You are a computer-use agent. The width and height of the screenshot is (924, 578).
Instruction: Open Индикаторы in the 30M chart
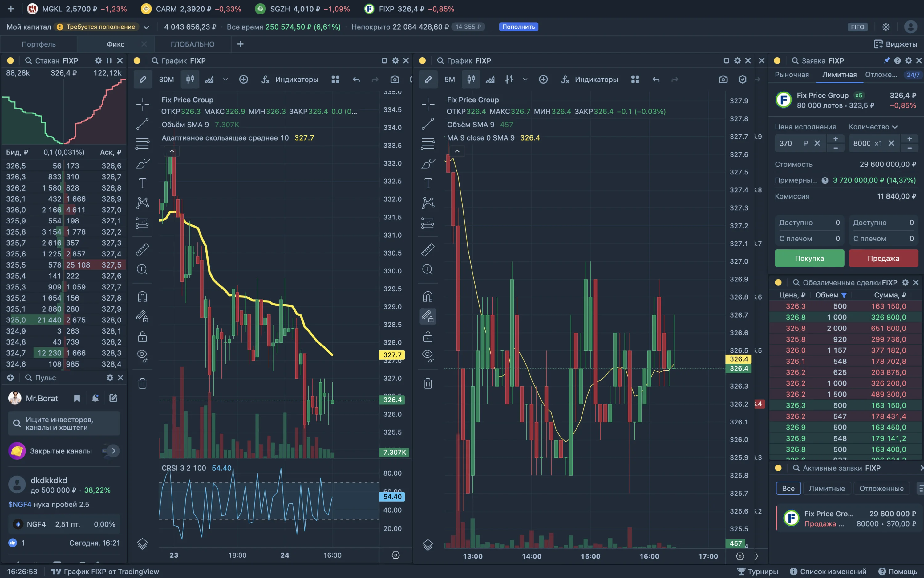[290, 80]
